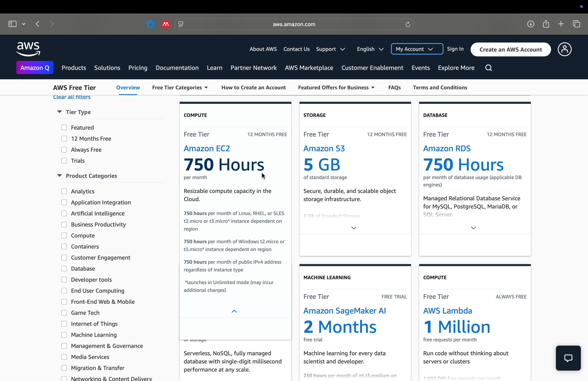Open the Amazon RDS link

(x=447, y=148)
